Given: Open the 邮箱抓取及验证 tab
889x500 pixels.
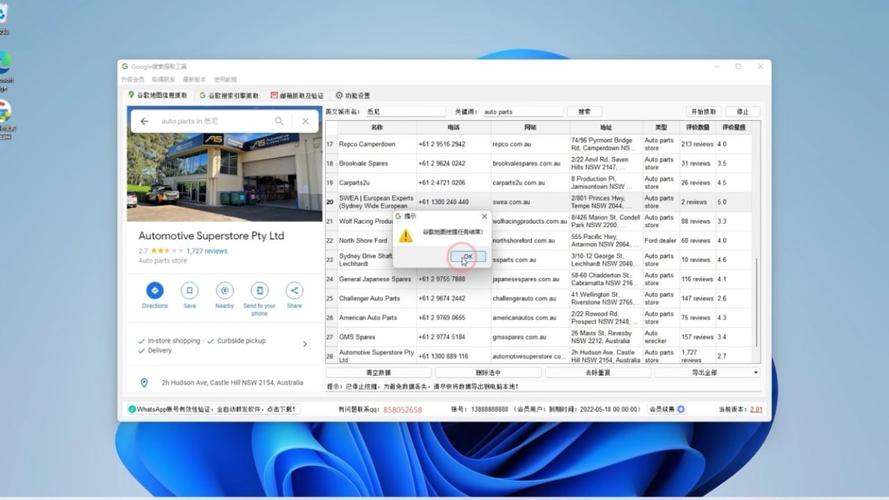Looking at the screenshot, I should click(298, 96).
